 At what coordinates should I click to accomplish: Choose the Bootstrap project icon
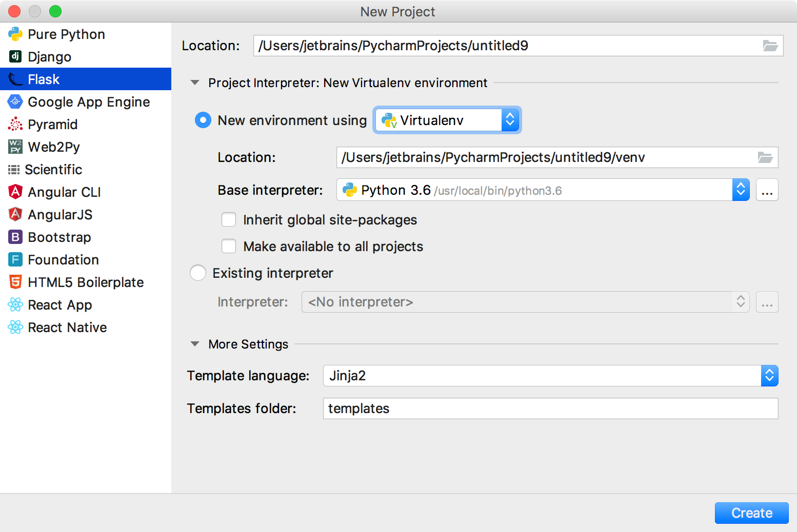point(15,237)
